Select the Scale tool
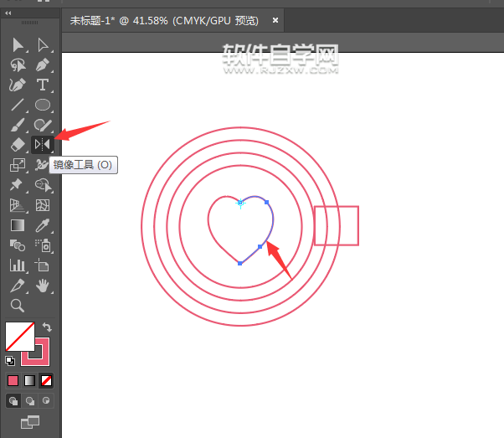Image resolution: width=504 pixels, height=438 pixels. 18,165
